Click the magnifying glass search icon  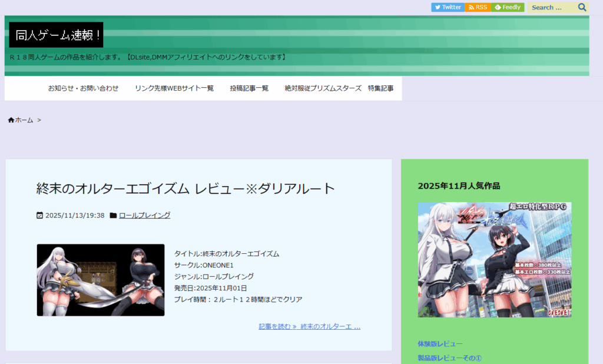pyautogui.click(x=582, y=7)
